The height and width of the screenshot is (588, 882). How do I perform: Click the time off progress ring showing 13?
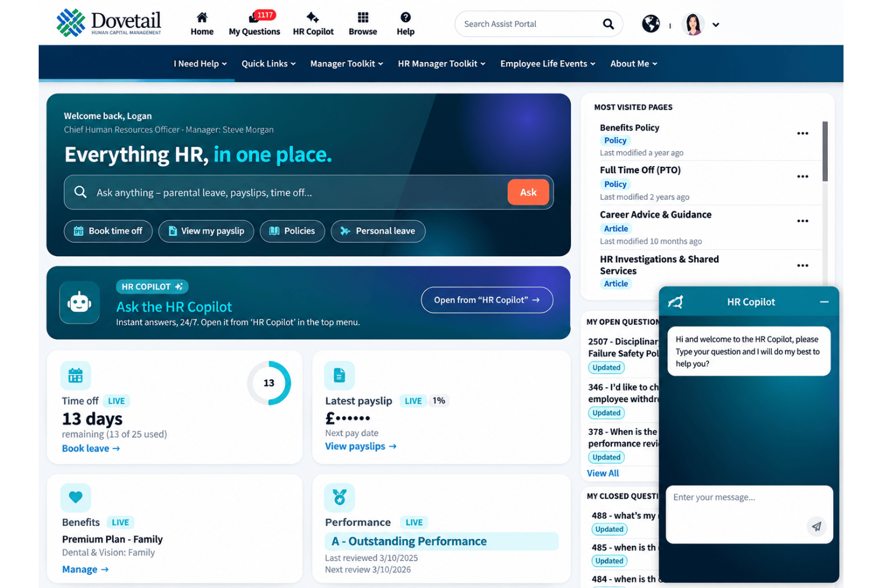click(x=269, y=383)
